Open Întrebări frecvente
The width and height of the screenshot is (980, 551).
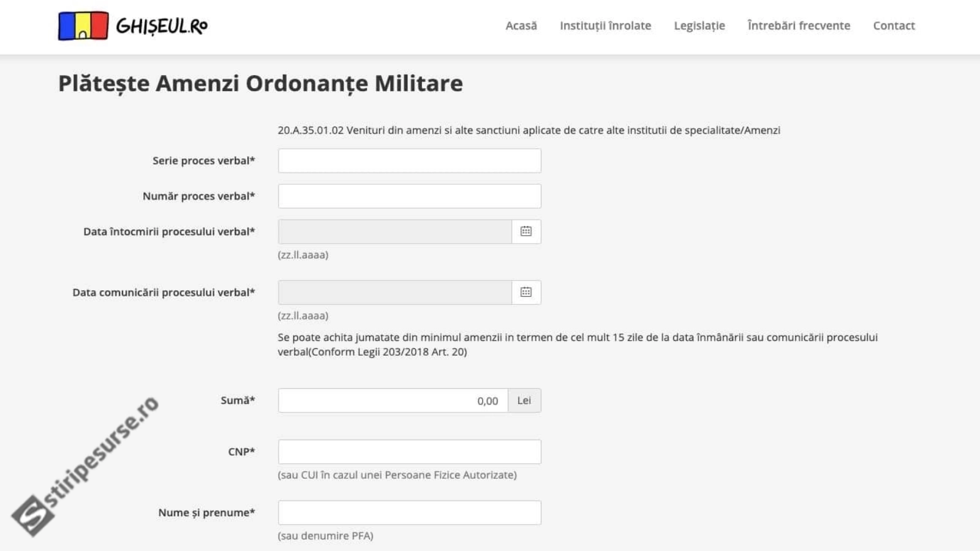point(799,26)
